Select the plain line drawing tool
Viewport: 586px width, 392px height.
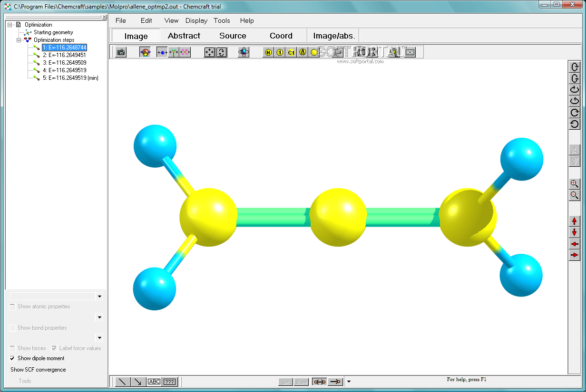[123, 382]
